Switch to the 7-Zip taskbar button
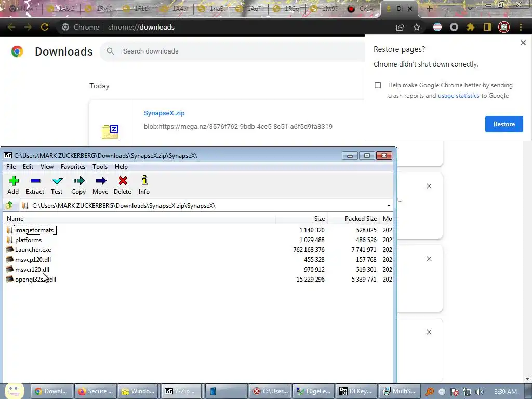 pyautogui.click(x=182, y=391)
